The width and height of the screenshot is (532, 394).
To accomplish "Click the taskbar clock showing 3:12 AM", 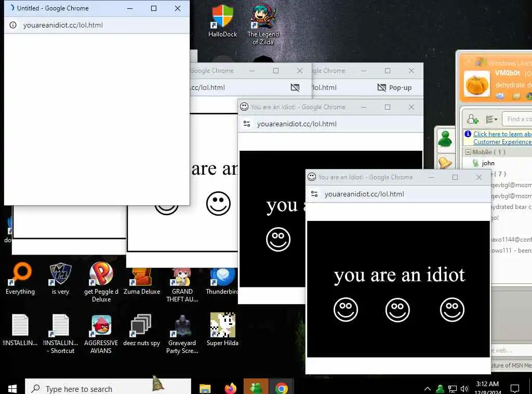I will pos(487,388).
